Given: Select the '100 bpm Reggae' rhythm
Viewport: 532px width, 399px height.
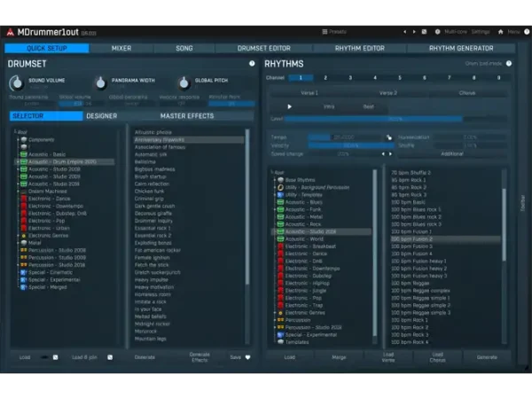Looking at the screenshot, I should [x=410, y=284].
